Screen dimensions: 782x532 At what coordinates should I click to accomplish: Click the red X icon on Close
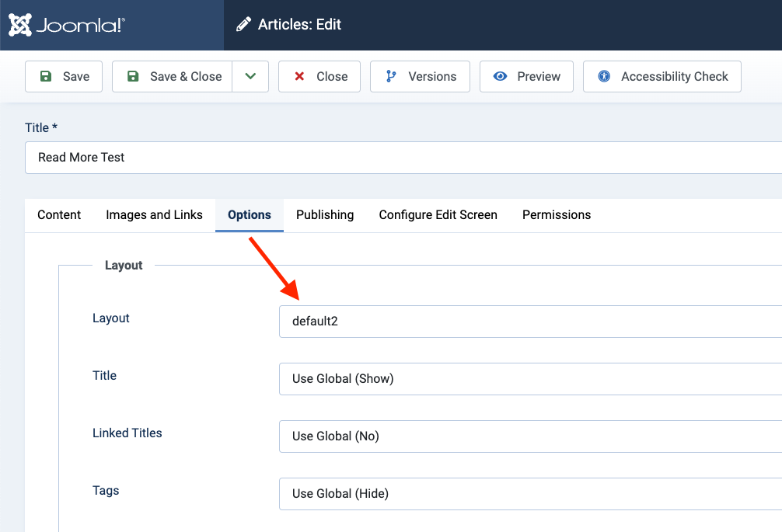[x=299, y=76]
